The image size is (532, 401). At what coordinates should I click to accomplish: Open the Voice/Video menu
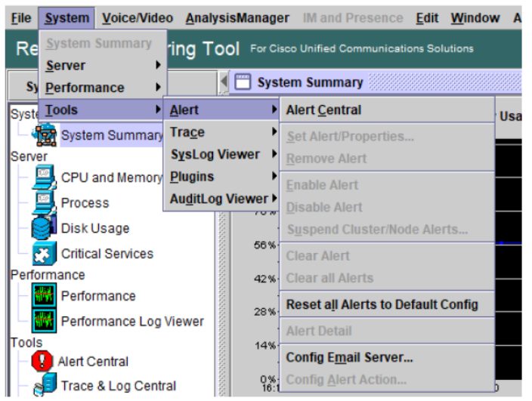point(137,17)
